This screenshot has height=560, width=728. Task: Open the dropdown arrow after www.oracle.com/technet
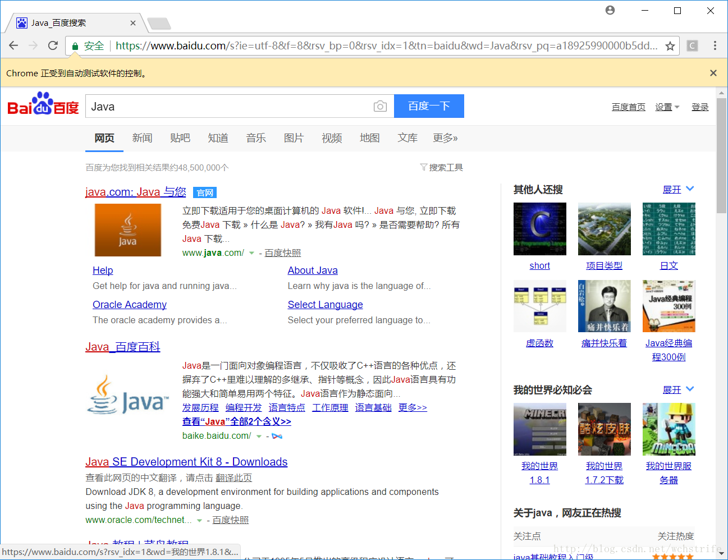tap(199, 520)
